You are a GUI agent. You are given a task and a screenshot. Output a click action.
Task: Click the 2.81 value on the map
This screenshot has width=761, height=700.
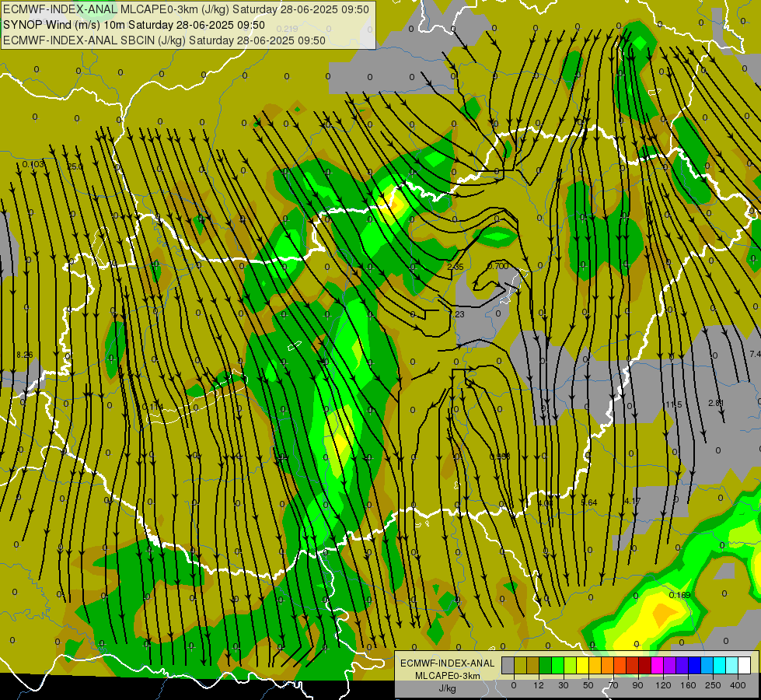(716, 403)
